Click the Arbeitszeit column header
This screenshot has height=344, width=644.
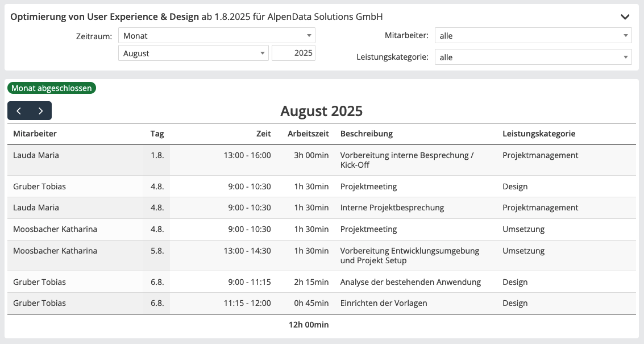point(308,134)
